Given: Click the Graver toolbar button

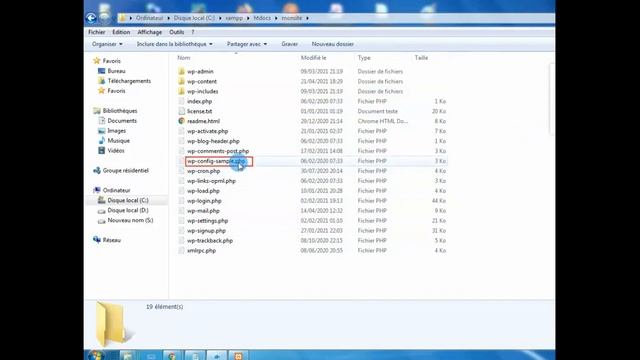Looking at the screenshot, I should pyautogui.click(x=289, y=44).
